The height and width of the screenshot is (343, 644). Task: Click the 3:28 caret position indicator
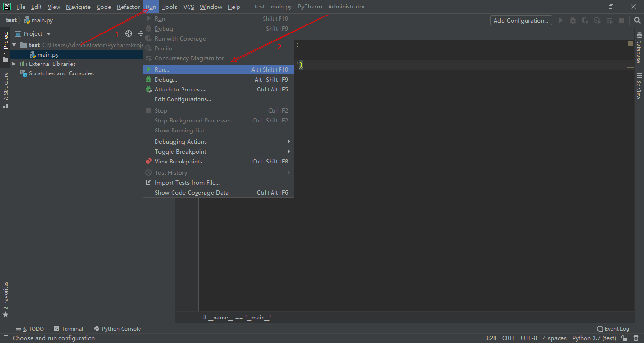(491, 338)
